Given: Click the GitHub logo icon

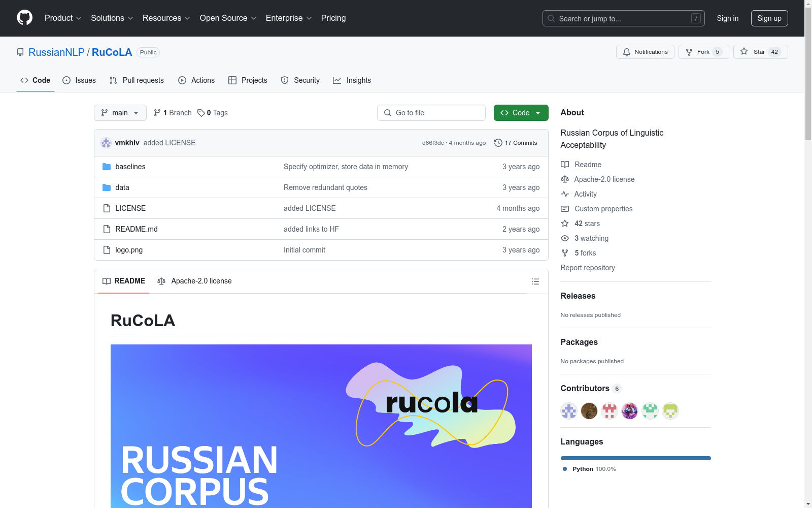Looking at the screenshot, I should click(24, 18).
